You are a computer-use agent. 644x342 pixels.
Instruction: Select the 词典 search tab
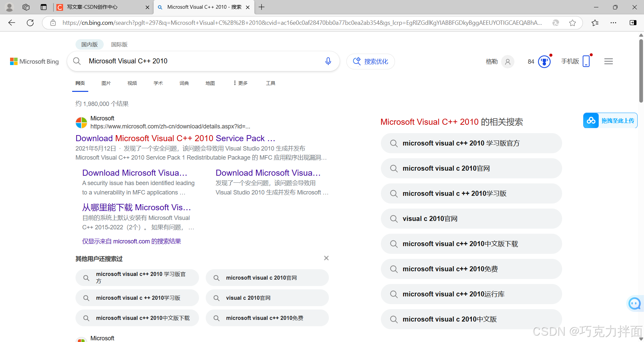pyautogui.click(x=184, y=83)
